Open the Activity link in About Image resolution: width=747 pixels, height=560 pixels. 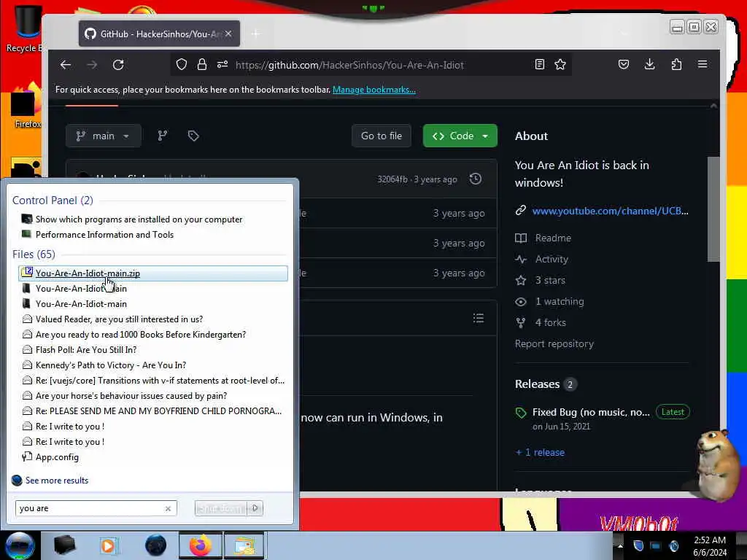pyautogui.click(x=551, y=259)
